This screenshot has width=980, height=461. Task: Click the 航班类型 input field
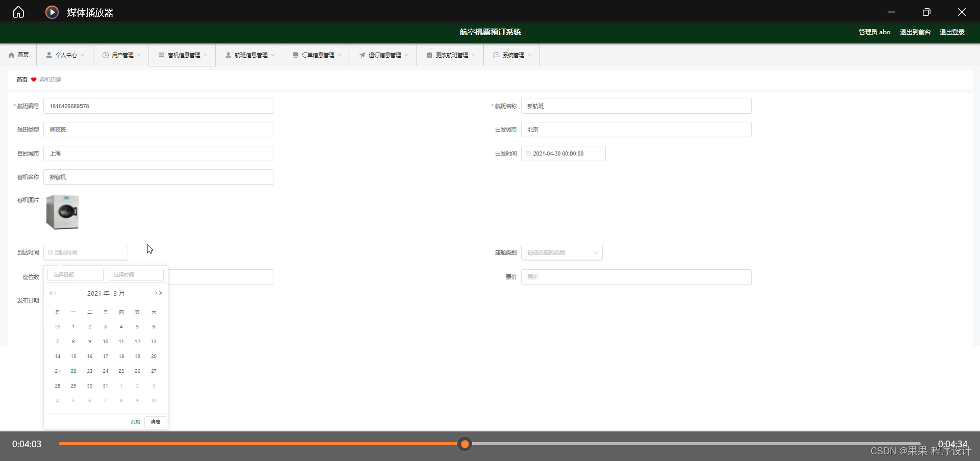[159, 130]
